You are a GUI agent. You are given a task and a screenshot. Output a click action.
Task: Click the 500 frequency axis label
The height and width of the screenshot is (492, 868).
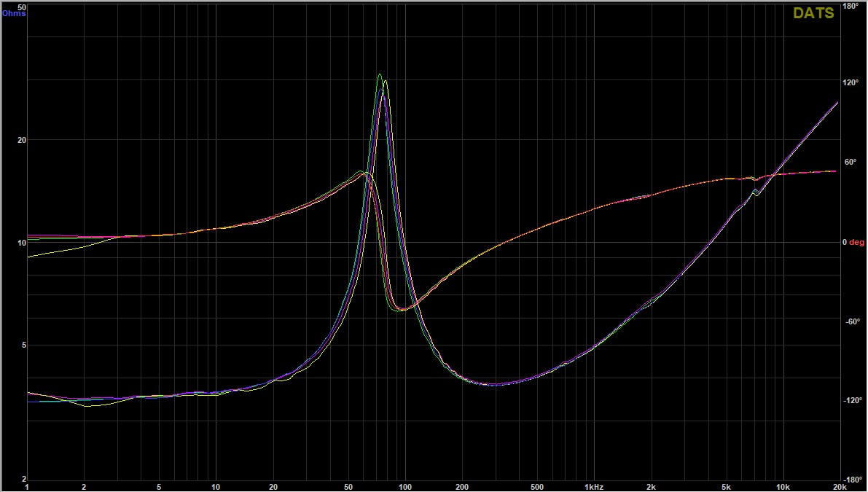(536, 486)
